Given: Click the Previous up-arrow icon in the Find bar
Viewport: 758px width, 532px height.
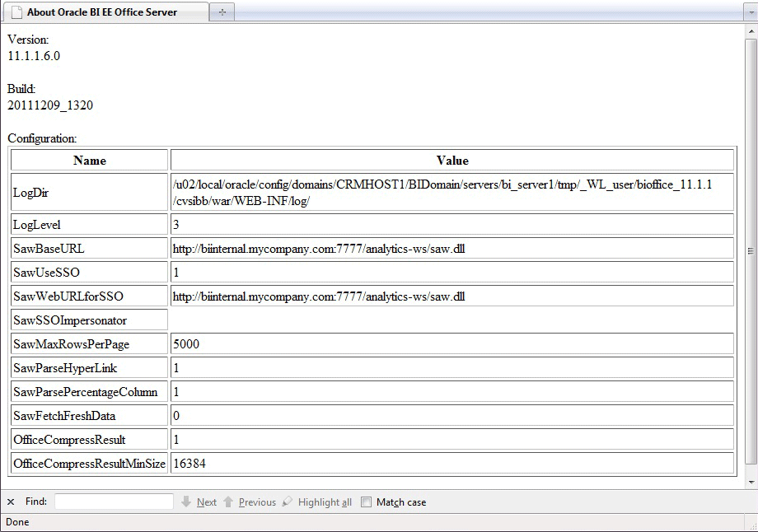Looking at the screenshot, I should pyautogui.click(x=228, y=502).
